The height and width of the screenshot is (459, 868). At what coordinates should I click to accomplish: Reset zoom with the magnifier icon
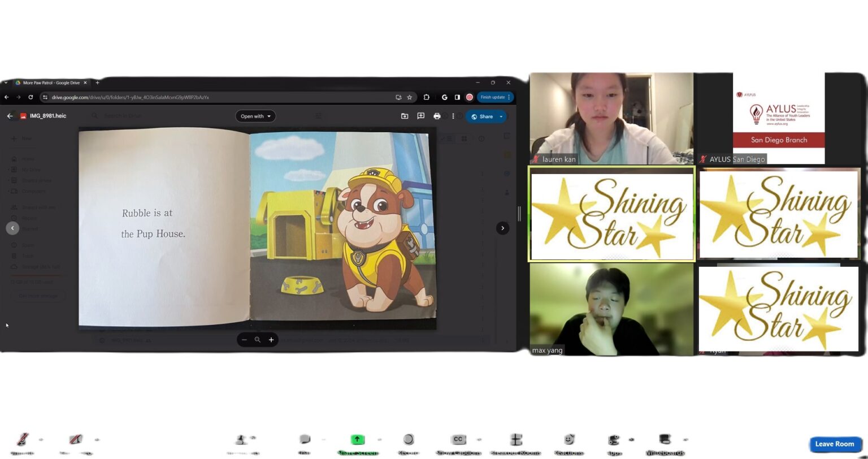[258, 340]
